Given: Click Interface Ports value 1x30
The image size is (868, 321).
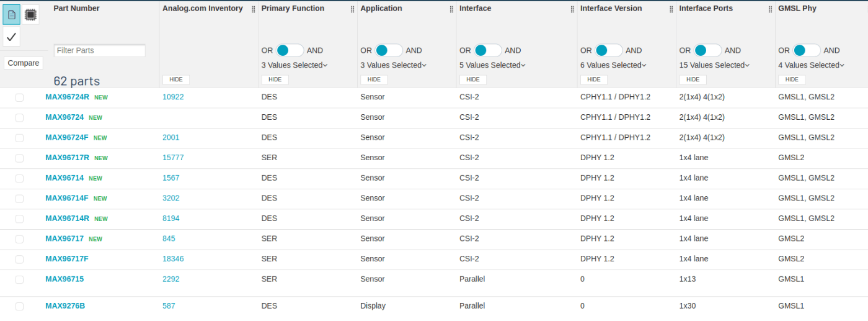Looking at the screenshot, I should pyautogui.click(x=688, y=305).
